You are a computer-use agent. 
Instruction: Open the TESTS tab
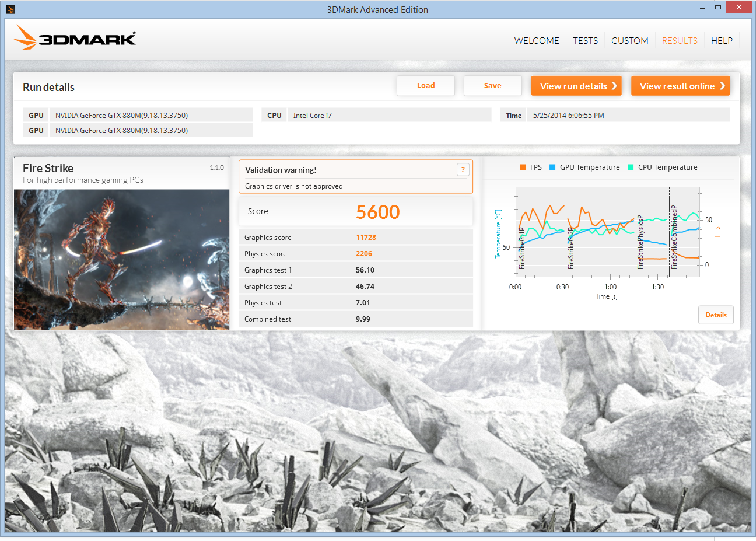(x=585, y=40)
